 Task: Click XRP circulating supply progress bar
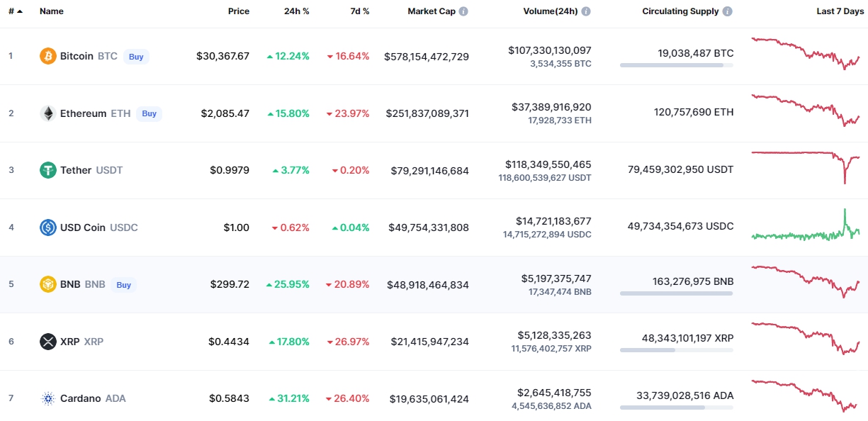[x=677, y=350]
